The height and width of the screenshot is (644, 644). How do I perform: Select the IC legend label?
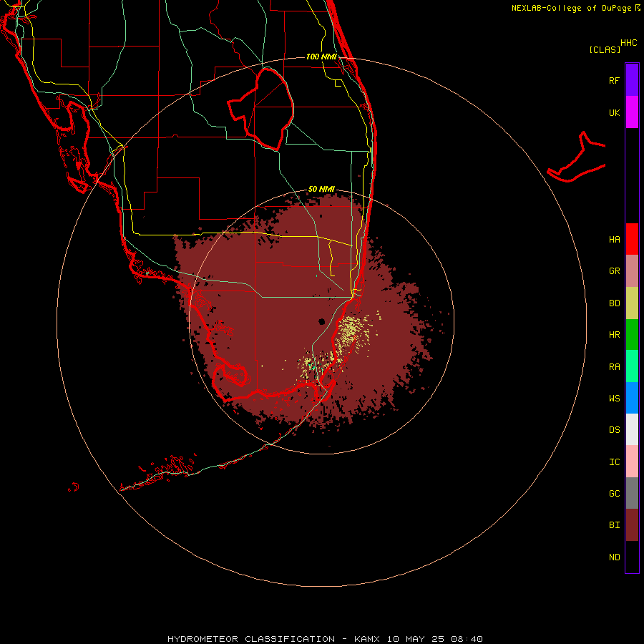tap(614, 462)
